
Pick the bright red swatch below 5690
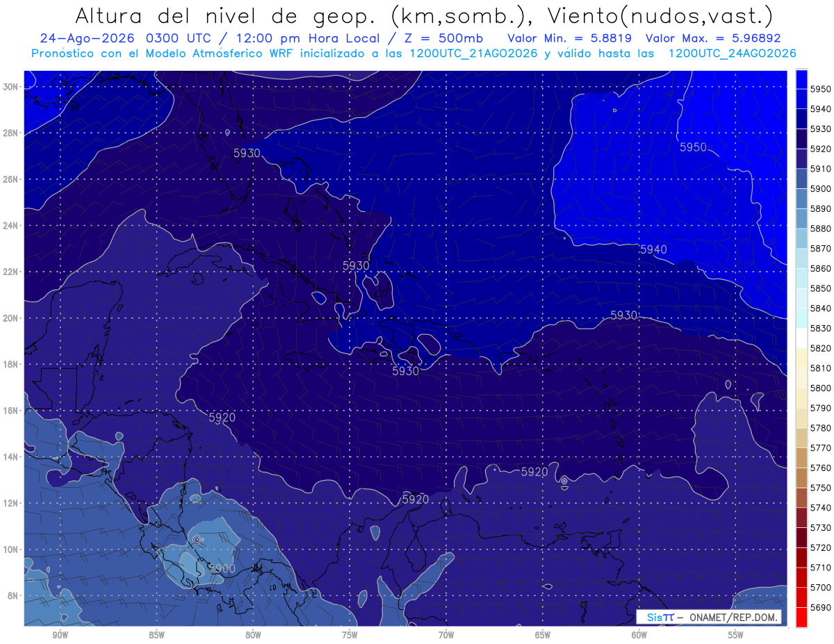(801, 617)
